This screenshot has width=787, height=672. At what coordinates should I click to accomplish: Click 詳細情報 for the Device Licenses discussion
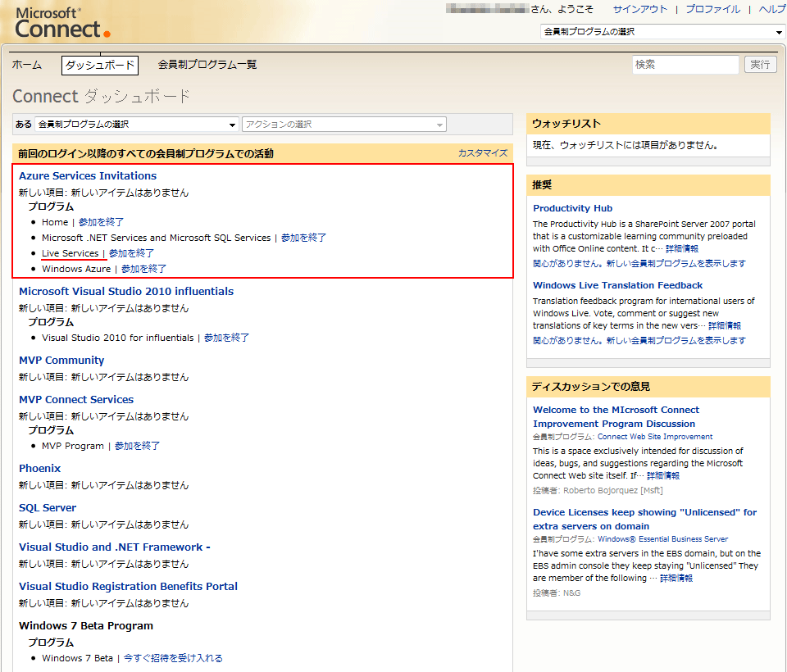[676, 578]
